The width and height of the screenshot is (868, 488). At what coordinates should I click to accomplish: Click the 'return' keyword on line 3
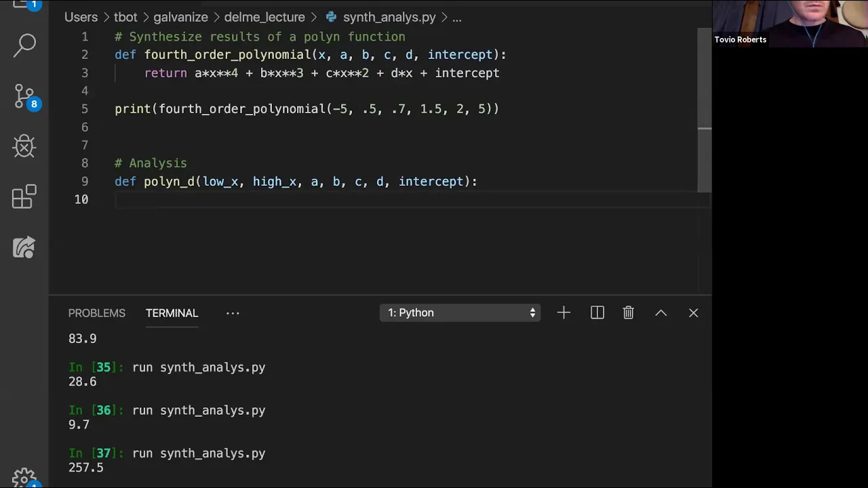click(165, 73)
